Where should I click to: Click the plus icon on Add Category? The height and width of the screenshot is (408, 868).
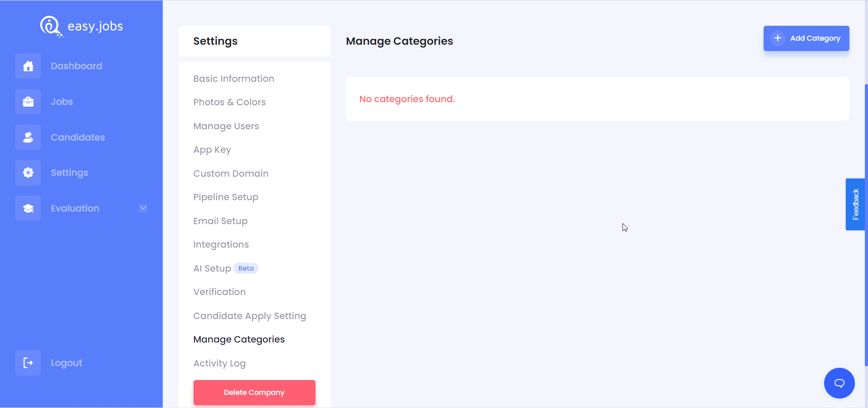coord(777,38)
